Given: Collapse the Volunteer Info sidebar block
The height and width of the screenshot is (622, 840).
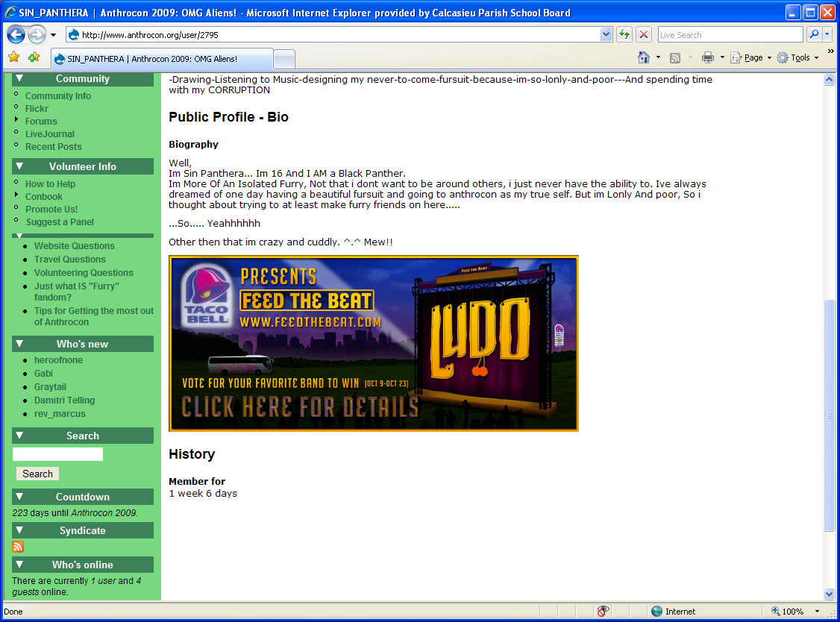Looking at the screenshot, I should (x=20, y=166).
